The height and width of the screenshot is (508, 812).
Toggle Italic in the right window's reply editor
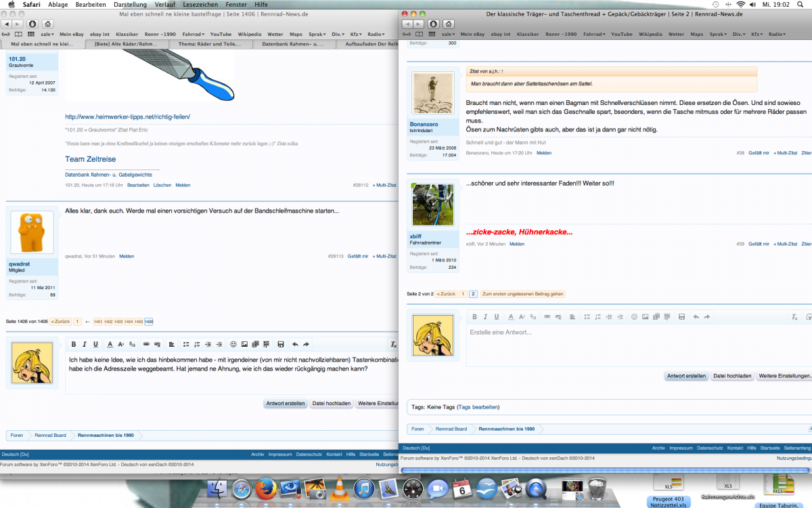pyautogui.click(x=486, y=317)
